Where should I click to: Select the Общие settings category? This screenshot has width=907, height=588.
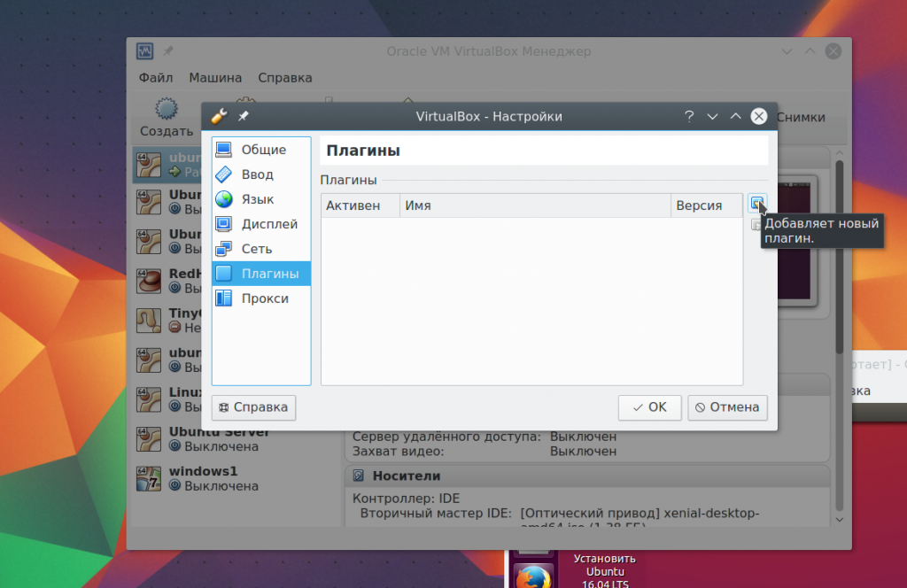point(261,150)
